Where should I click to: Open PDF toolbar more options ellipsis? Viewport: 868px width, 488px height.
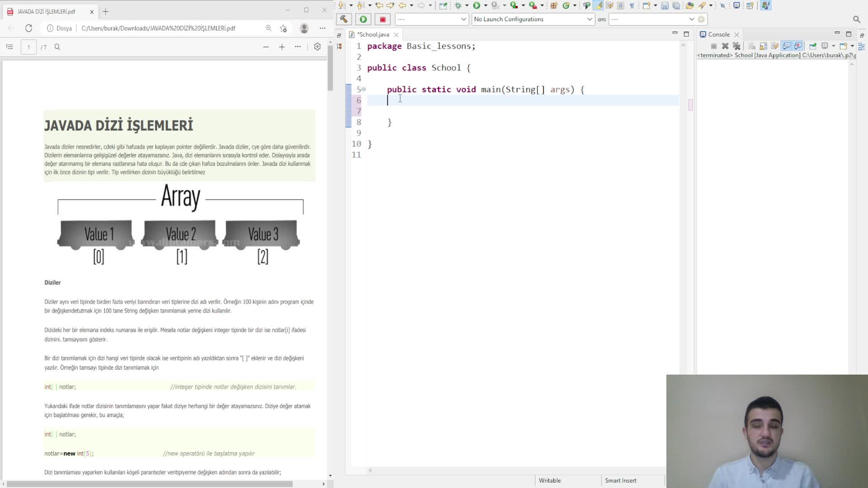point(297,47)
